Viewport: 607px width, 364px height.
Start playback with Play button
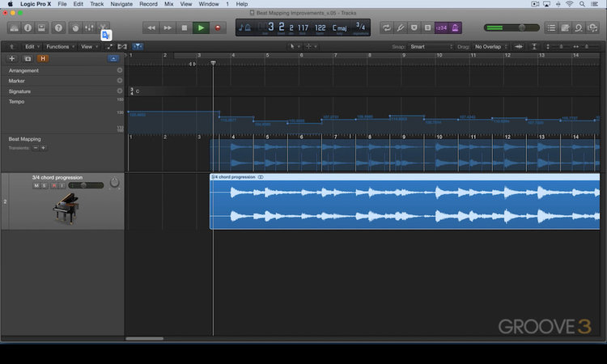201,28
